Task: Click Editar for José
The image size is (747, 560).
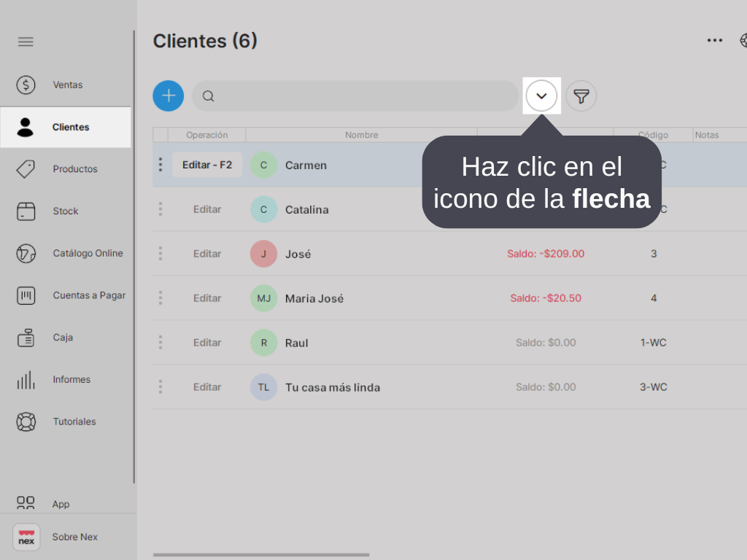Action: 207,254
